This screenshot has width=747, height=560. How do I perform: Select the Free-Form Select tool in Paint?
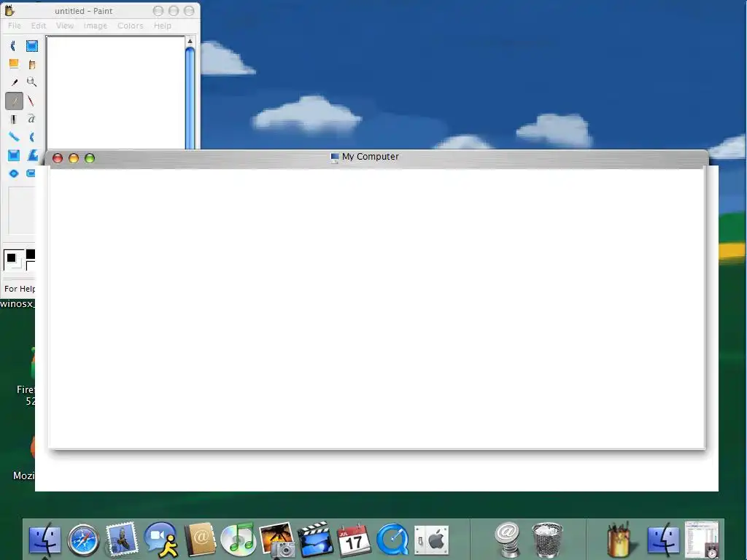click(x=14, y=46)
